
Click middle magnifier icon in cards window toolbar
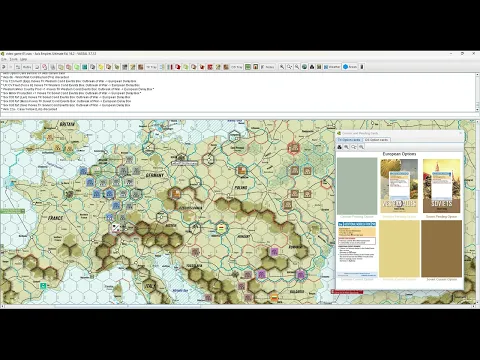[x=354, y=147]
